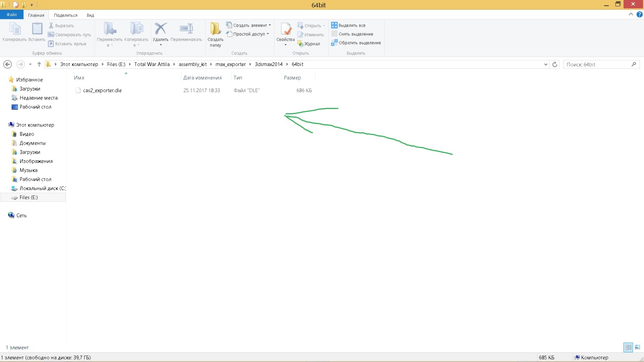
Task: Click the Delete (Удалить) icon in ribbon
Action: coord(160,29)
